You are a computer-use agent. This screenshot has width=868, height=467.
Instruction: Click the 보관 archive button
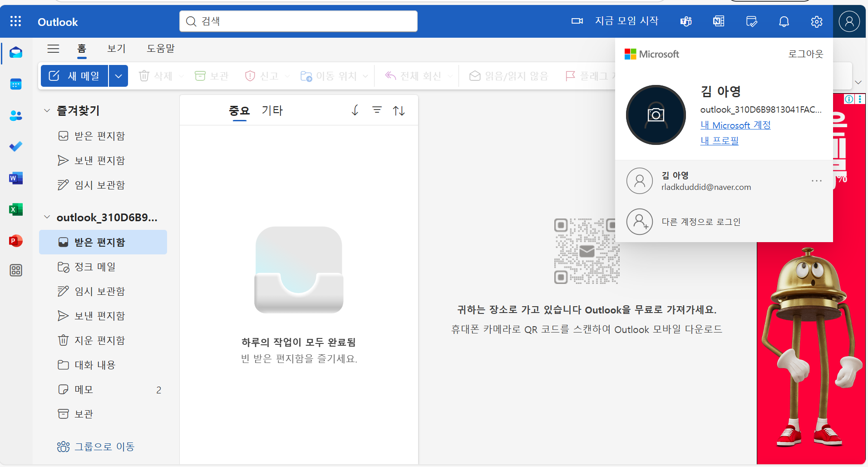coord(212,76)
